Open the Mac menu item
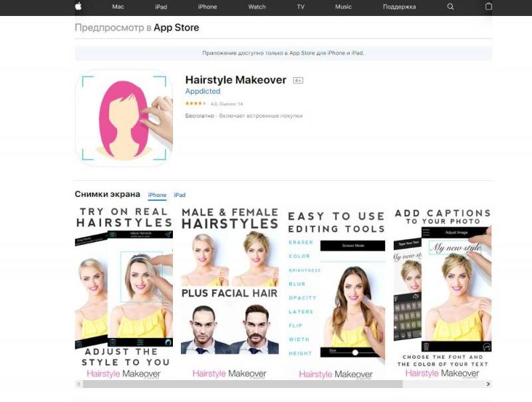Image resolution: width=532 pixels, height=402 pixels. coord(118,7)
